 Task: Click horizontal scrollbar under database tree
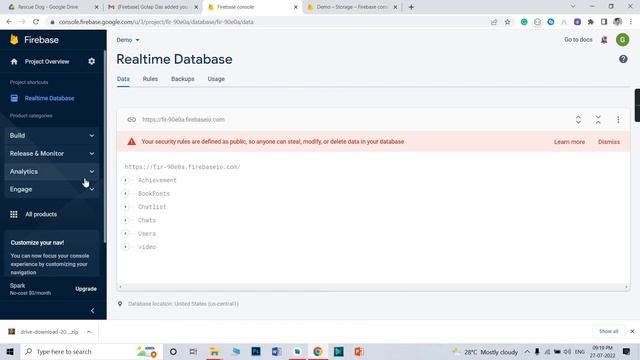(373, 287)
